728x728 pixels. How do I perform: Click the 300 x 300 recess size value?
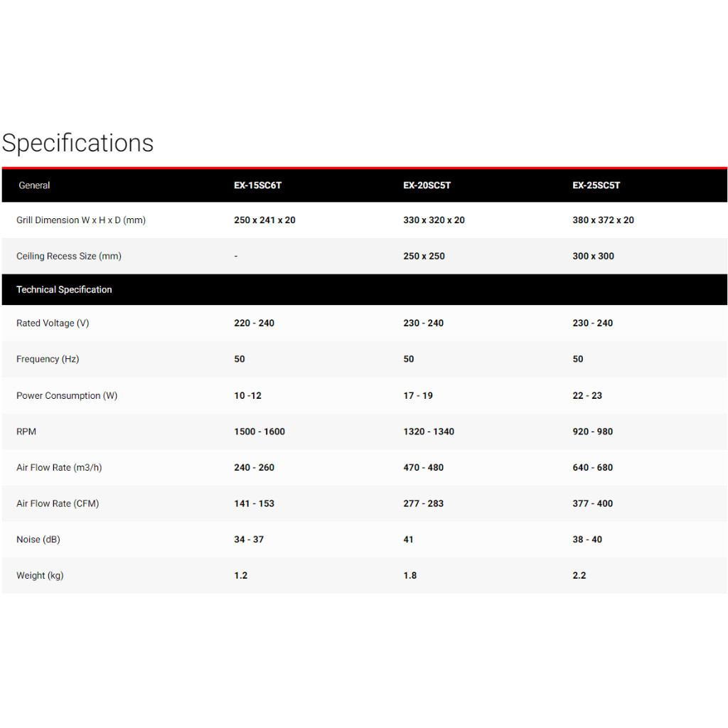coord(593,257)
